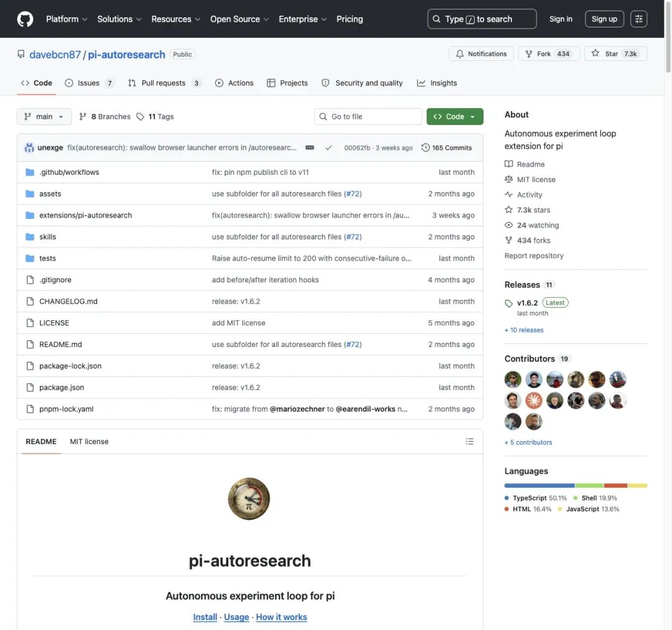The image size is (672, 630).
Task: Expand the Resources menu
Action: pyautogui.click(x=175, y=19)
